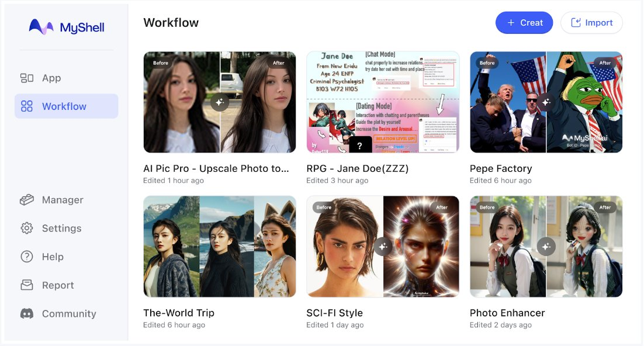Open The-World Trip workflow thumbnail
This screenshot has width=644, height=346.
pyautogui.click(x=219, y=247)
